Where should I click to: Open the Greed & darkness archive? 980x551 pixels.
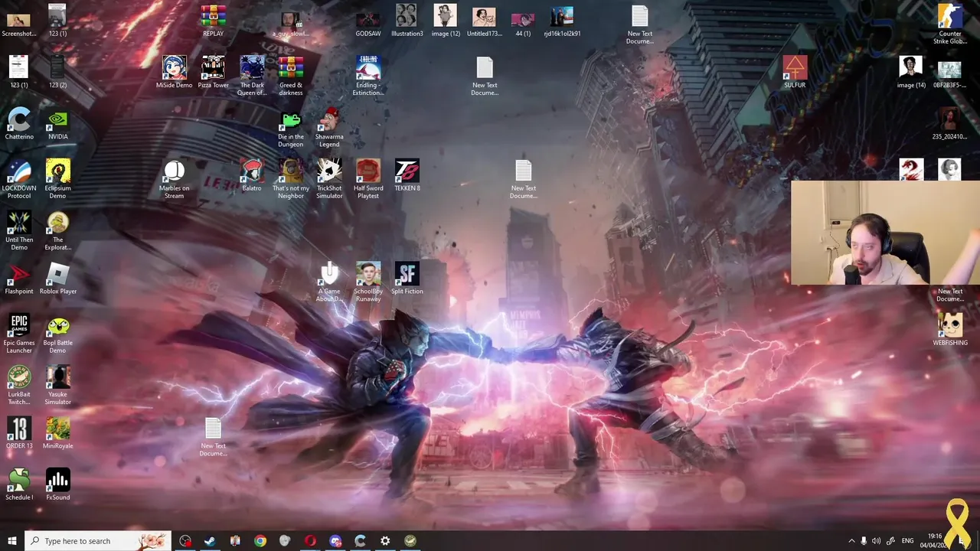[291, 76]
